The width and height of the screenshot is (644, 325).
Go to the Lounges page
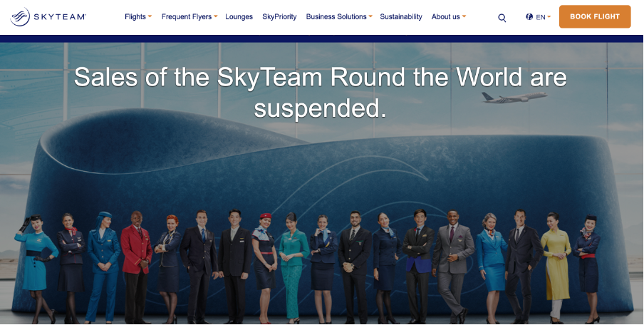point(239,17)
